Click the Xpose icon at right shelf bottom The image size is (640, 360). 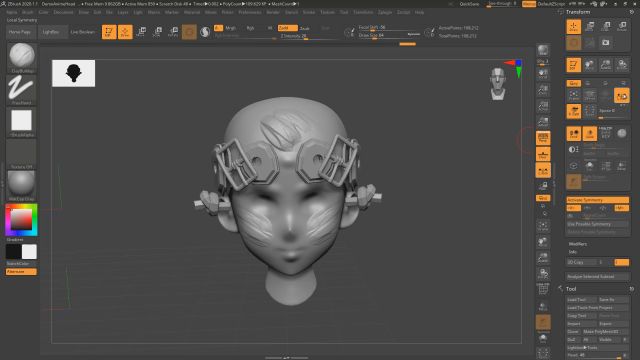click(543, 354)
